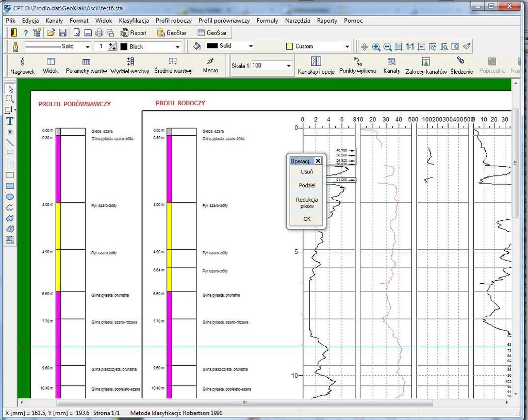
Task: Click the exit door icon
Action: (x=14, y=33)
